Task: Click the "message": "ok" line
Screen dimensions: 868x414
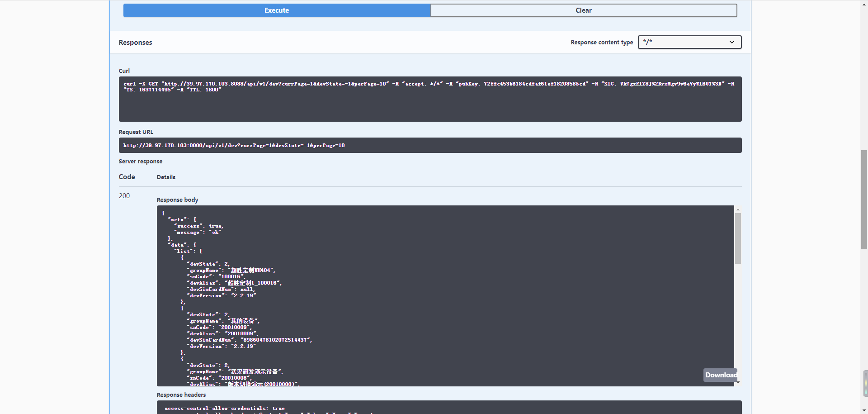Action: pos(198,233)
